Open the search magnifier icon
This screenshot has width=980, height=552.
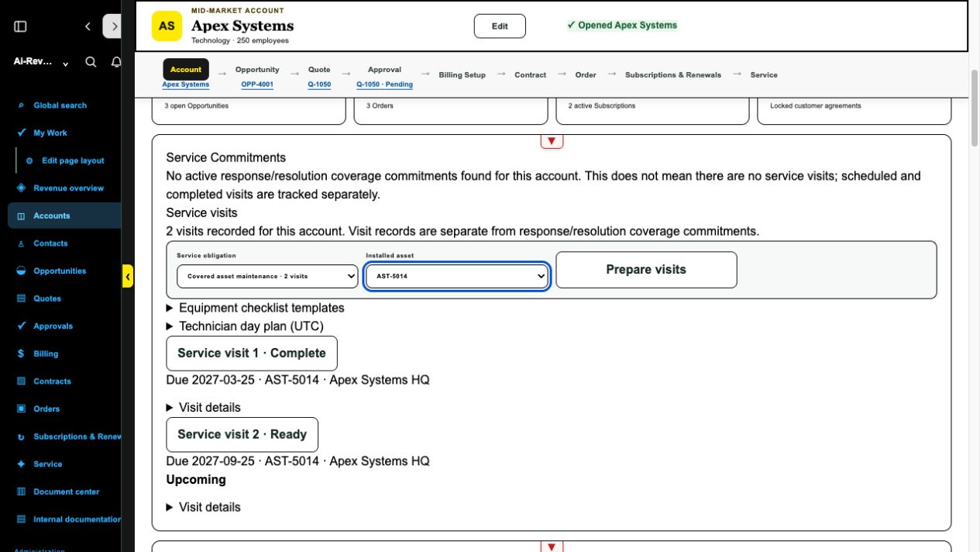pos(91,62)
